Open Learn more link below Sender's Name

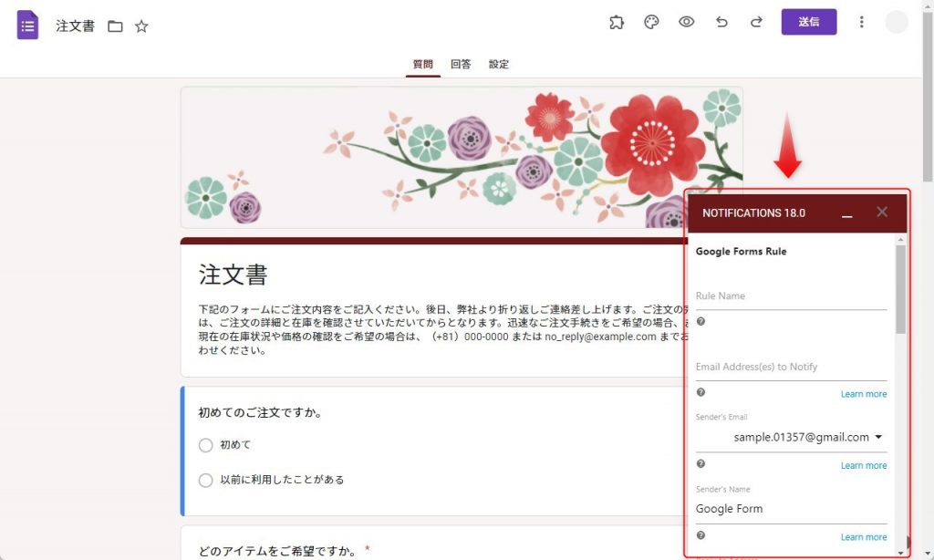click(864, 537)
